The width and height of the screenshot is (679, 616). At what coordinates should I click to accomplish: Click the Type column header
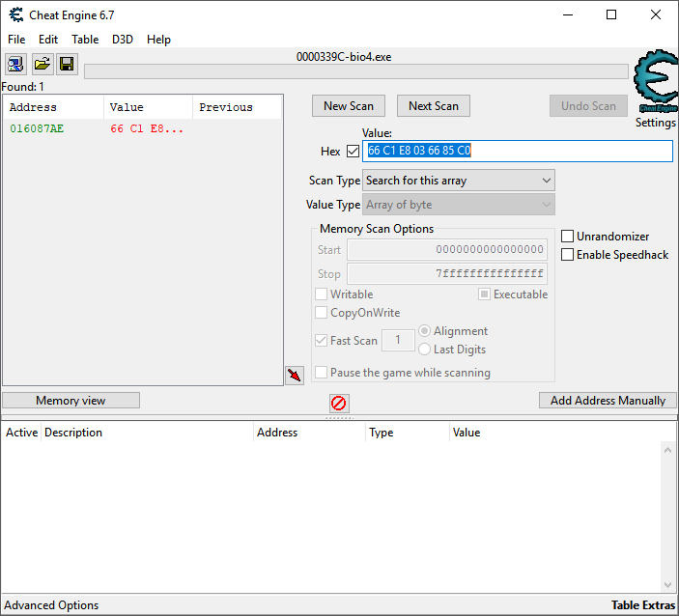pos(408,433)
